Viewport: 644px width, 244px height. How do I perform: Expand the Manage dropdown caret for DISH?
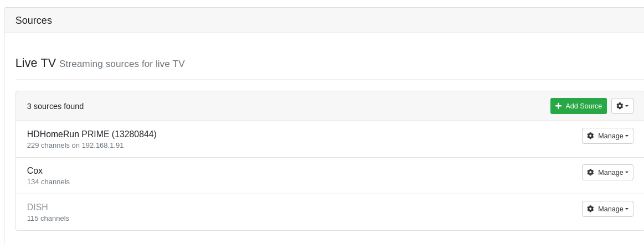[627, 209]
